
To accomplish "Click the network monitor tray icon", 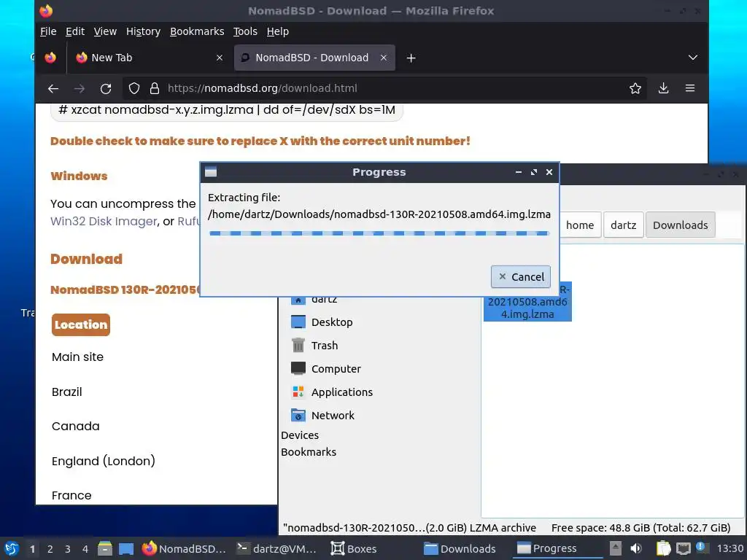I will click(683, 548).
